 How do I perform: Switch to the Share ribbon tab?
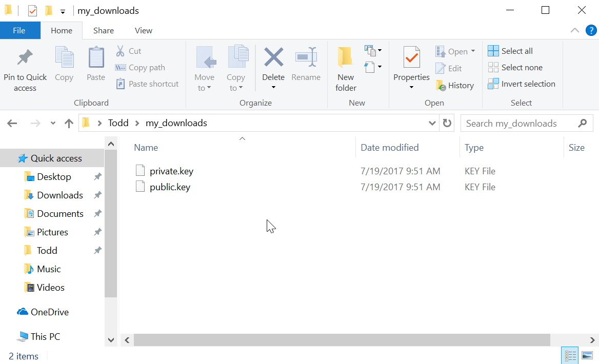coord(104,31)
